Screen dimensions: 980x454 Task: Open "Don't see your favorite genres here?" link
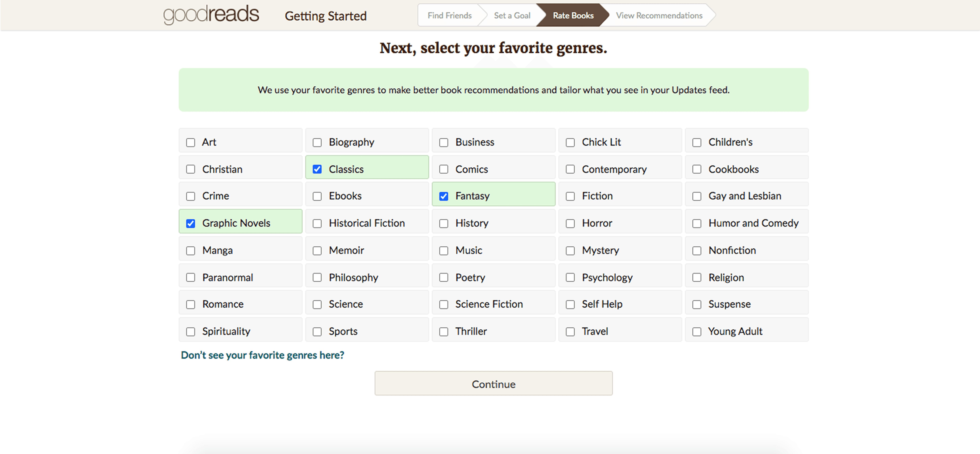tap(262, 355)
